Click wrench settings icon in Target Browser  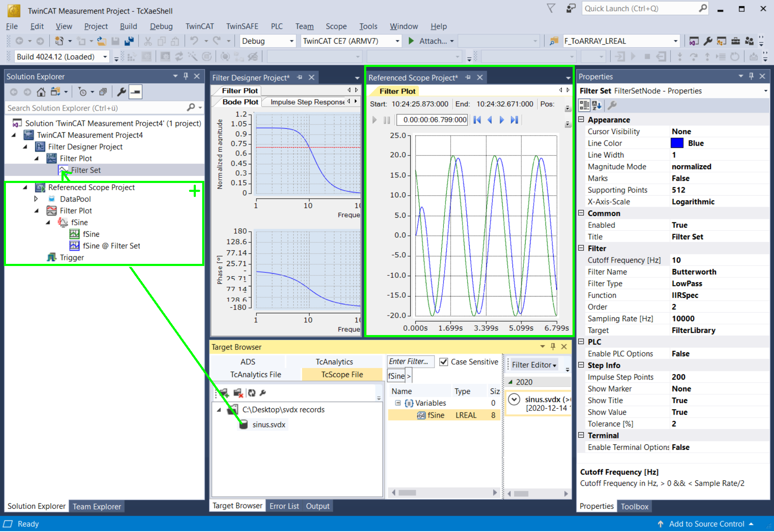[263, 393]
